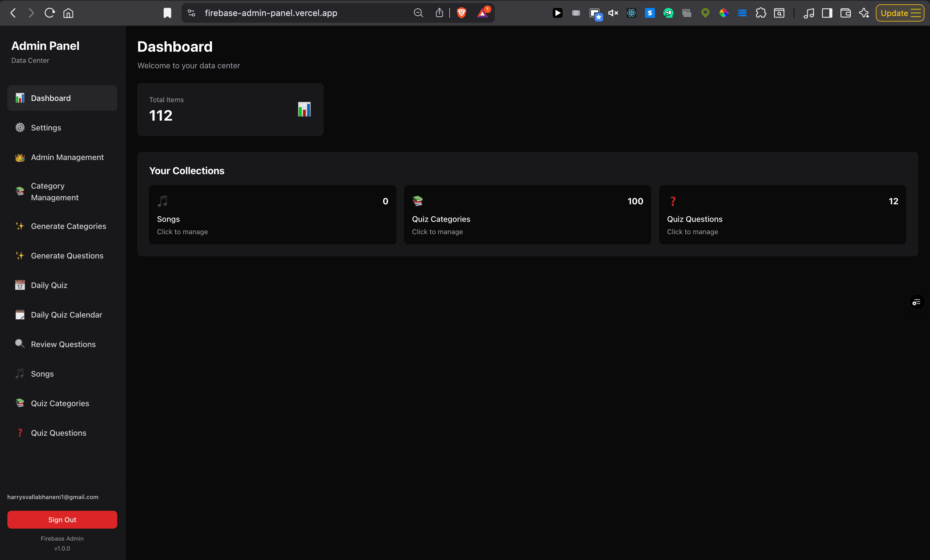
Task: Click the bookmark icon in the address bar
Action: tap(167, 12)
